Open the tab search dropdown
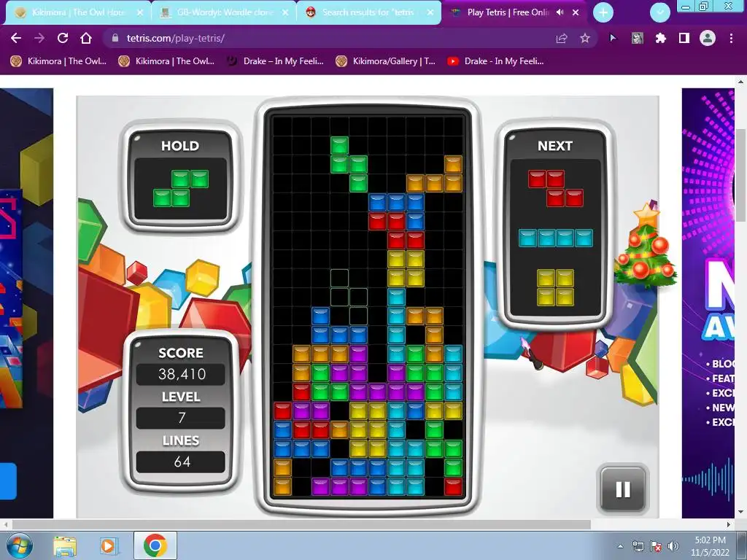This screenshot has width=747, height=560. (659, 13)
